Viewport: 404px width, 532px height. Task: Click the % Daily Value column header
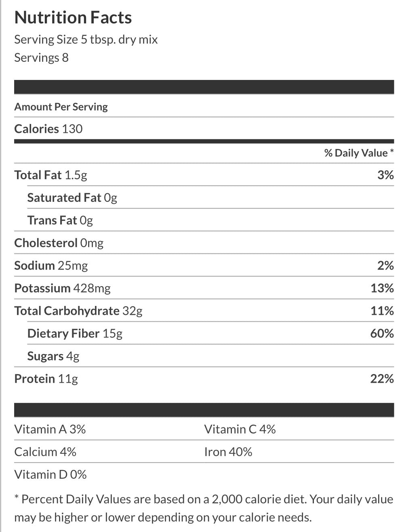(x=358, y=153)
